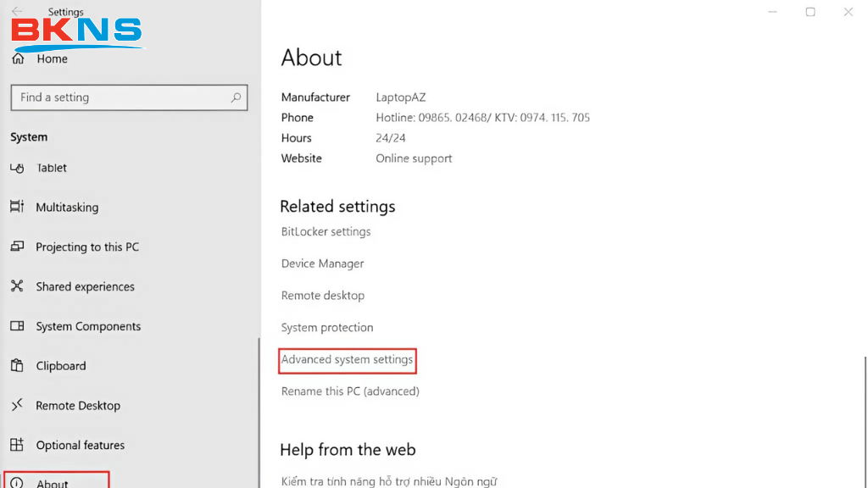Launch Device Manager from related settings

pyautogui.click(x=322, y=263)
